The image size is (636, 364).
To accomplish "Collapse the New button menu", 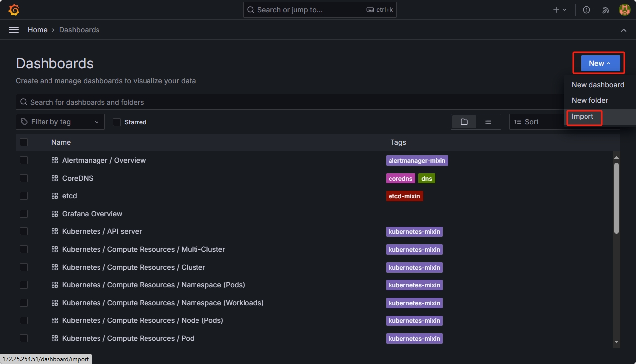I will tap(600, 63).
